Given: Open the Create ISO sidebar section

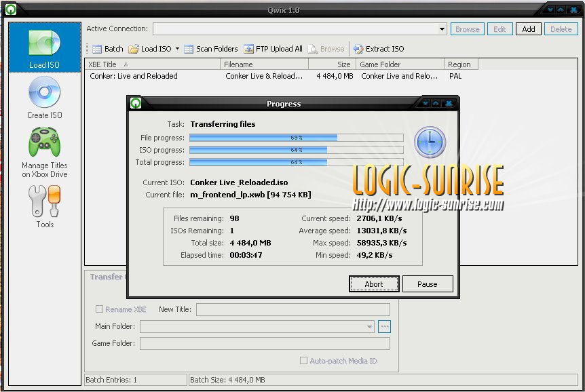Looking at the screenshot, I should (44, 98).
